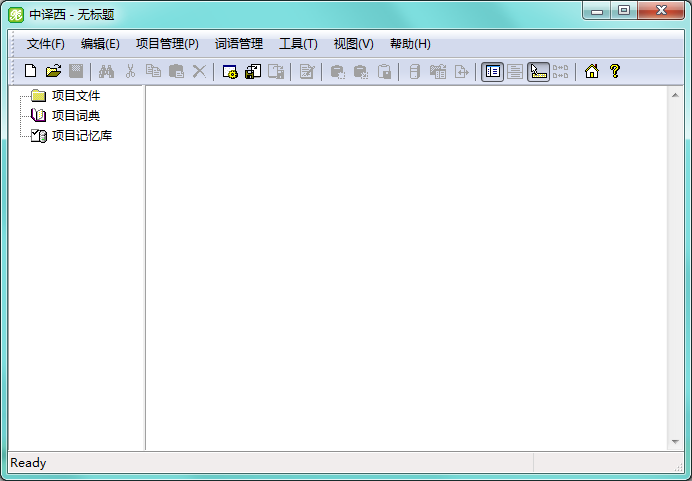This screenshot has height=481, width=692.
Task: Go to homepage via house icon
Action: 591,71
